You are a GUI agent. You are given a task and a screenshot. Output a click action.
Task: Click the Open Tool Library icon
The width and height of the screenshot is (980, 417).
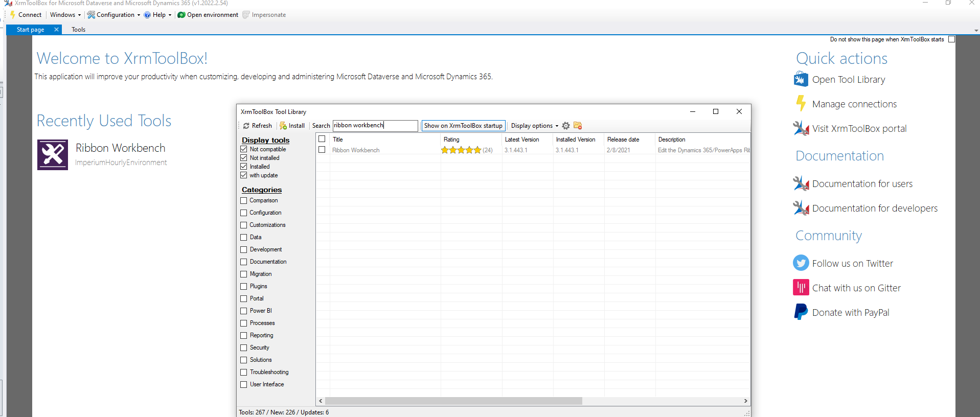(x=801, y=80)
